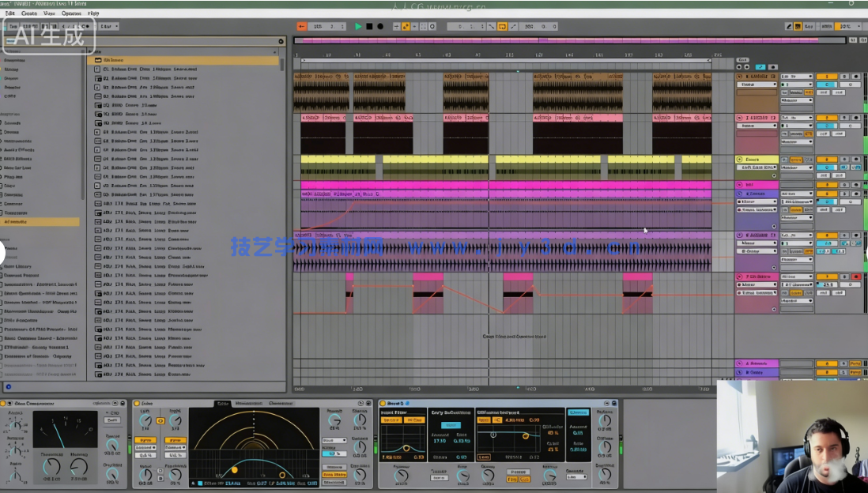
Task: Open the output routing dropdown on track one
Action: 797,100
